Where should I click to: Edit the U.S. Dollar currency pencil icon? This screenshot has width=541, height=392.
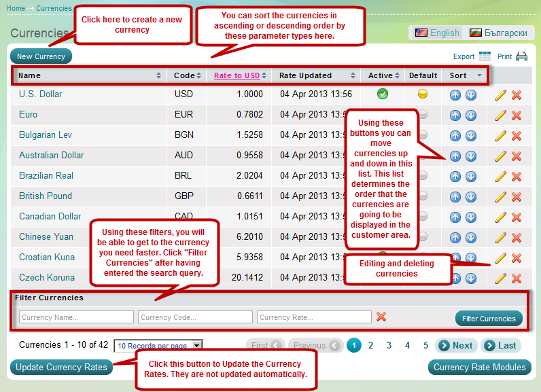point(501,94)
